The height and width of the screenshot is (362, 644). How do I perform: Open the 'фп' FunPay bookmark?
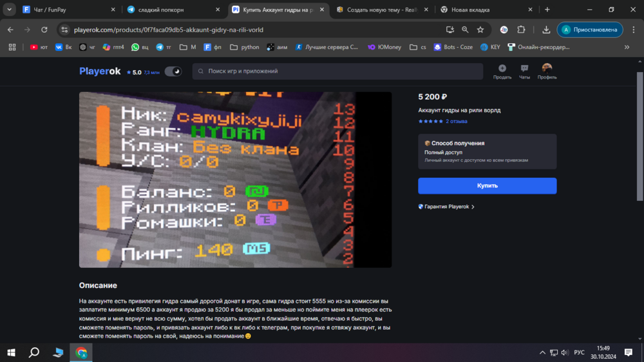coord(213,47)
